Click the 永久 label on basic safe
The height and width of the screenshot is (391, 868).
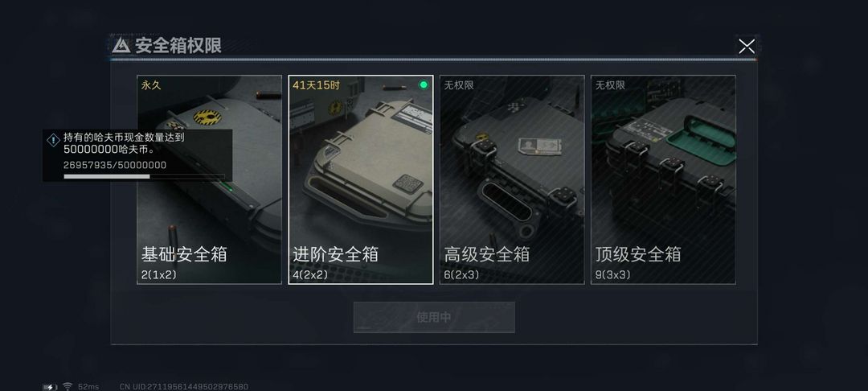151,85
